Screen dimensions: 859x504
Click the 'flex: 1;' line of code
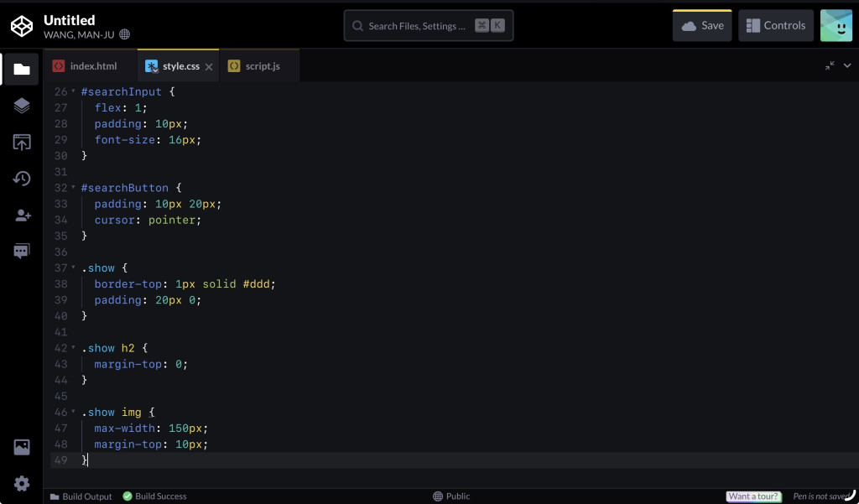(x=121, y=108)
